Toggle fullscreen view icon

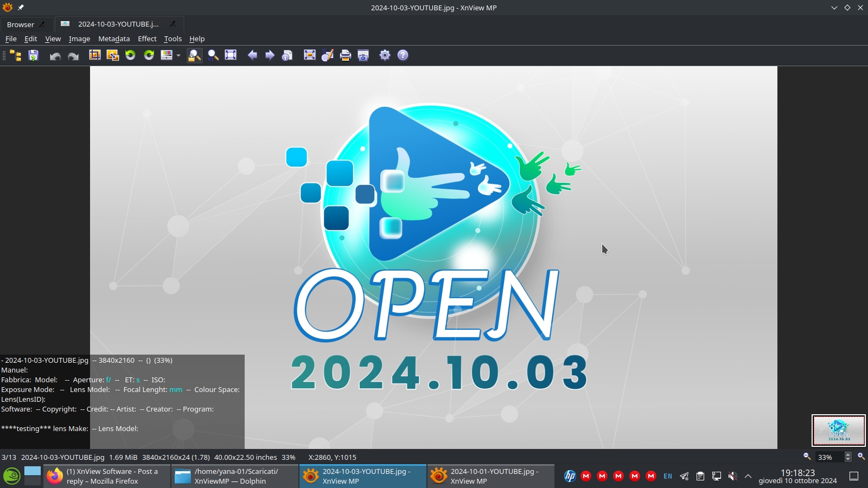click(x=310, y=55)
